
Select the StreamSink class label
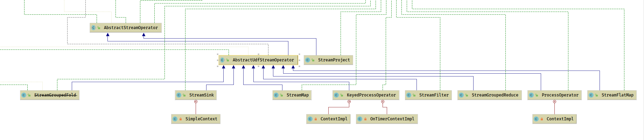(x=202, y=95)
